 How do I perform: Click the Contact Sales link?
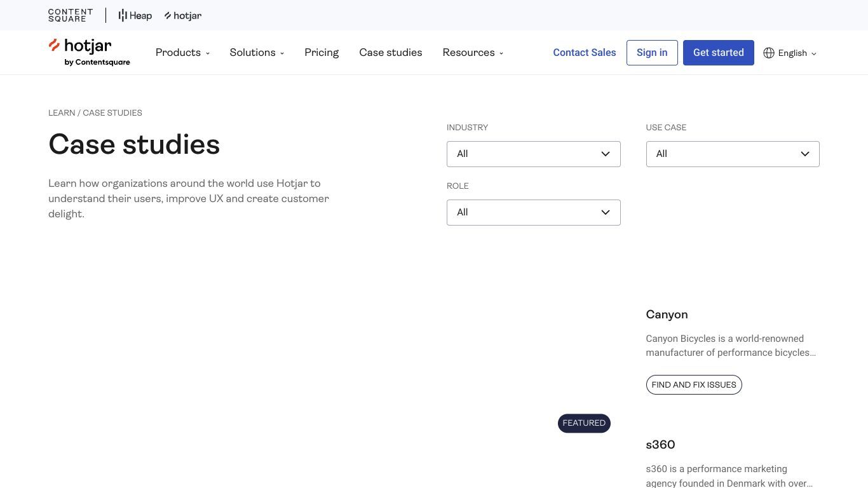585,52
